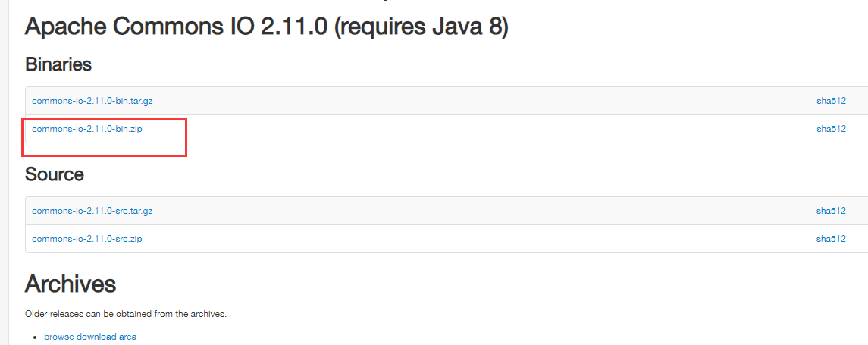Click the Apache Commons IO 2.11.0 title

click(177, 27)
